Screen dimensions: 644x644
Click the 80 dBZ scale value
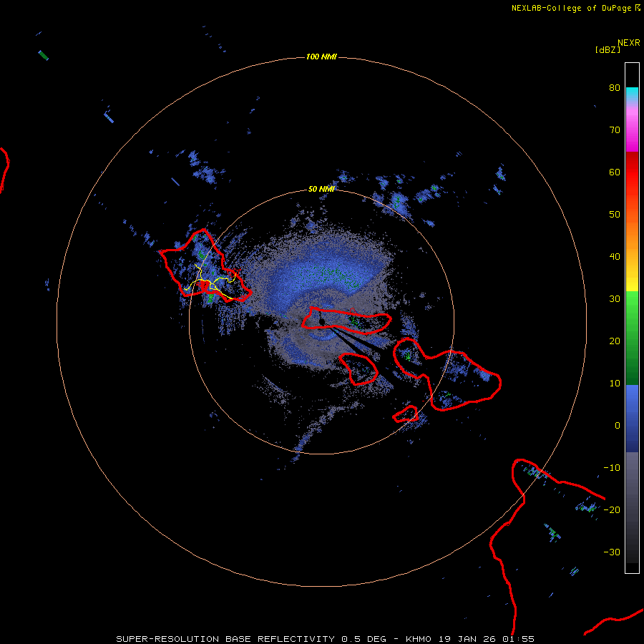[x=615, y=87]
